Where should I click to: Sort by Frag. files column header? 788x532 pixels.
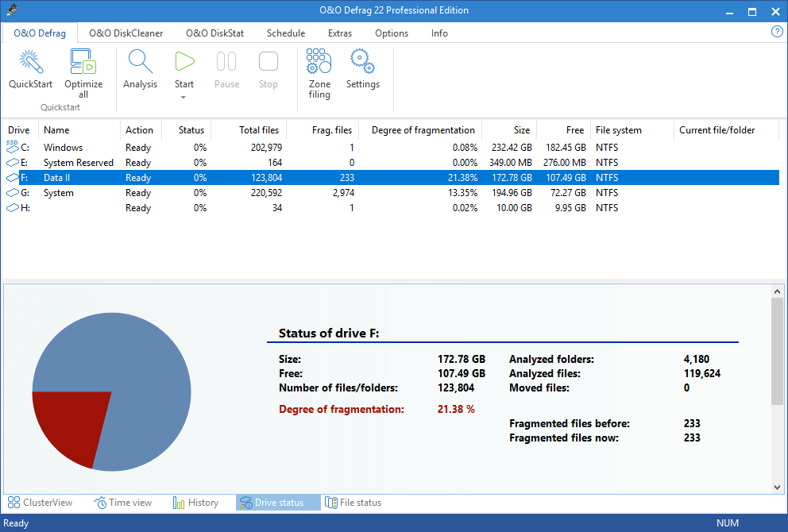pyautogui.click(x=323, y=130)
